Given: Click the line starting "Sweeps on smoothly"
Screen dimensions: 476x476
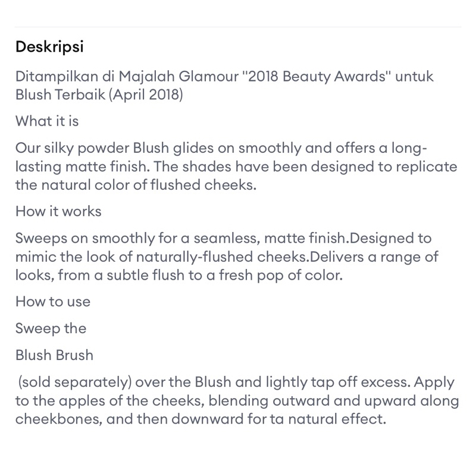Looking at the screenshot, I should (223, 238).
